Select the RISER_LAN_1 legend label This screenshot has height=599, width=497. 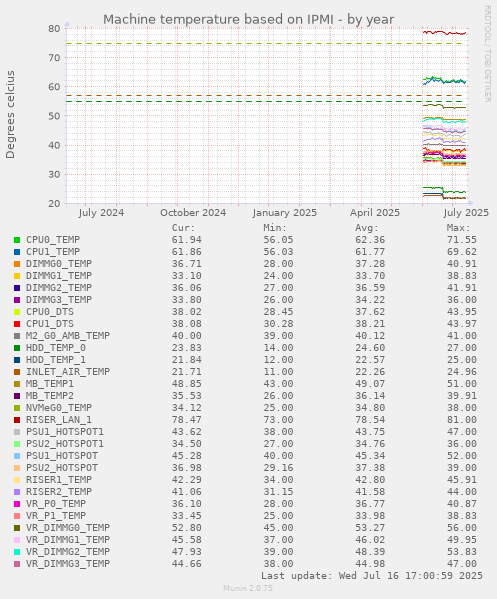coord(59,420)
